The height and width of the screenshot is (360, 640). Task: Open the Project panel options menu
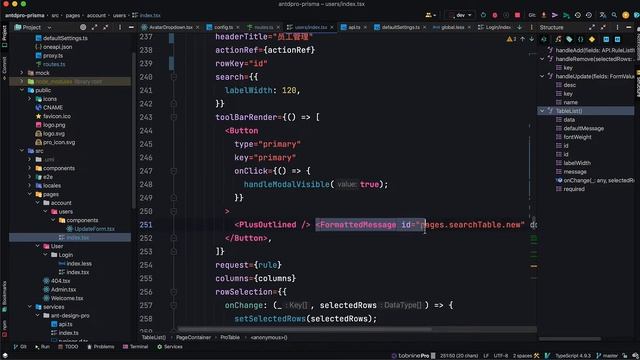[120, 27]
